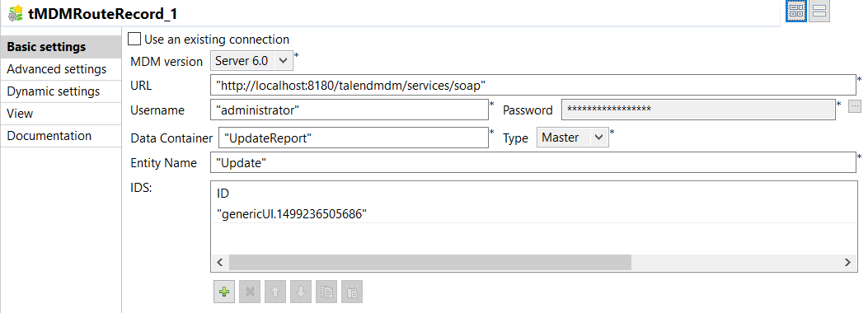Switch to table layout view icon
Viewport: 868px width, 313px height.
[796, 11]
